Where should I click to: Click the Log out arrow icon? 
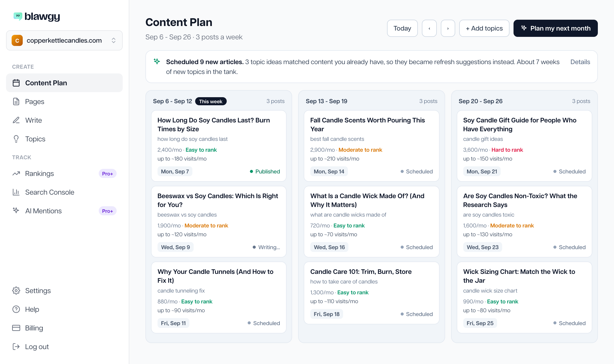click(16, 347)
